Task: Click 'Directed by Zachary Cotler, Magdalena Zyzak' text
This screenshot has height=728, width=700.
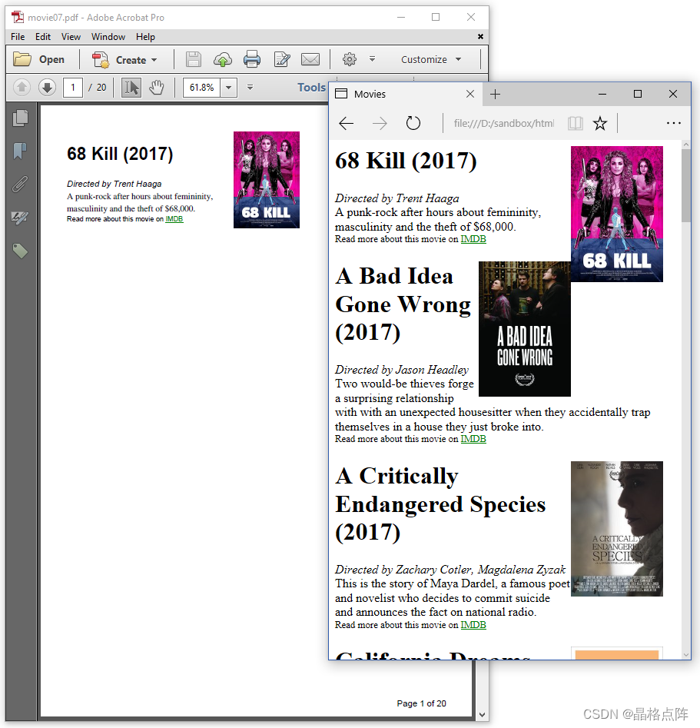Action: pos(450,570)
